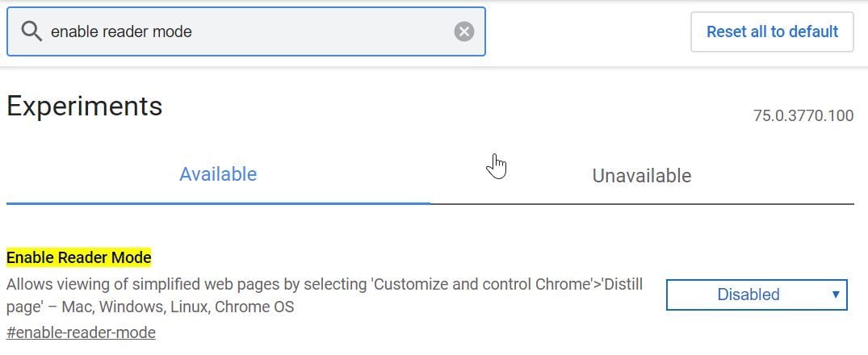Image resolution: width=868 pixels, height=355 pixels.
Task: Switch to the Unavailable tab
Action: 642,176
